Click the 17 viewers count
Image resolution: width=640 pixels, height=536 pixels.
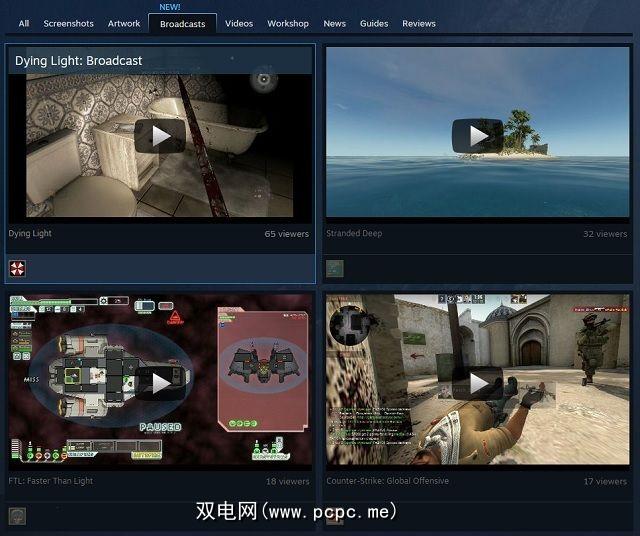[605, 481]
